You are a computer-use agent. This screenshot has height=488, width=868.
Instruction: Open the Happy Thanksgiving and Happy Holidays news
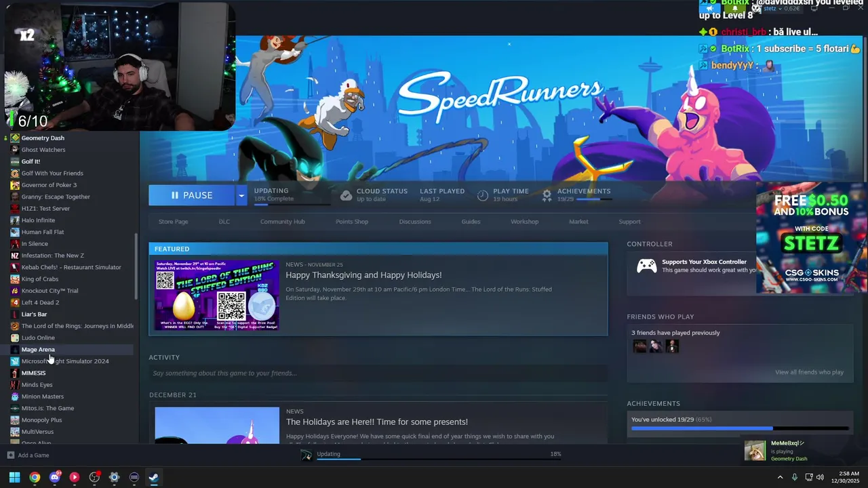pyautogui.click(x=363, y=275)
